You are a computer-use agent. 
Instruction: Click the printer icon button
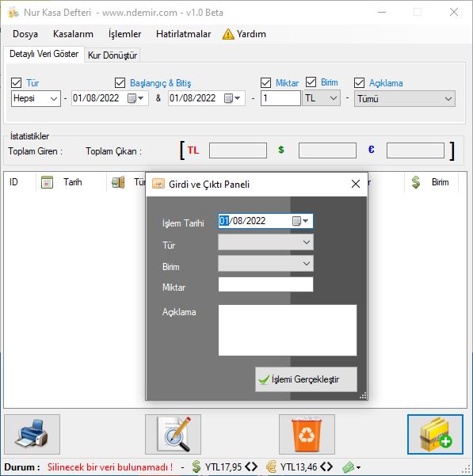tap(32, 434)
